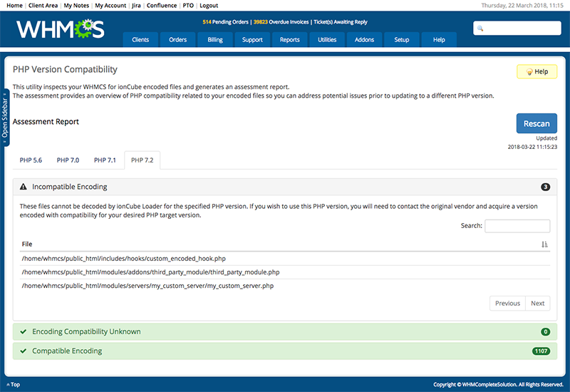Click the badge showing 3 incompatible files
Viewport: 570px width, 392px height.
click(x=545, y=187)
